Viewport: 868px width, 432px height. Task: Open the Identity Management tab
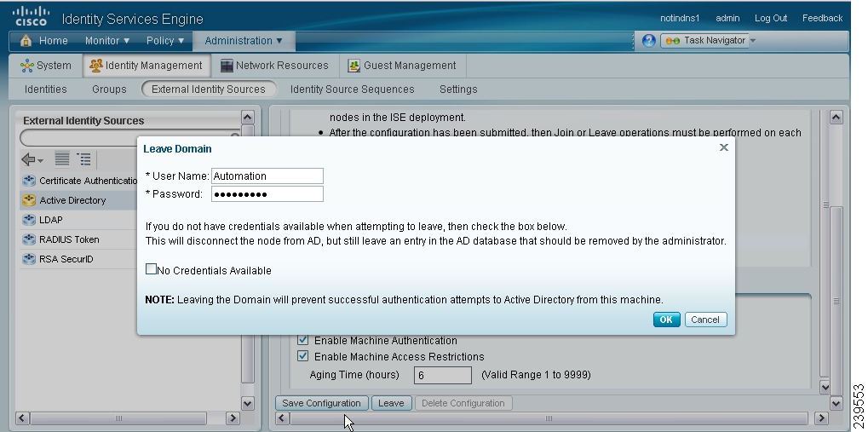(147, 66)
